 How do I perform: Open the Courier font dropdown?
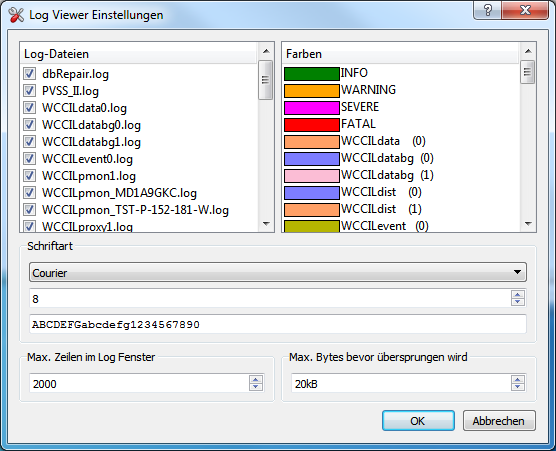278,272
